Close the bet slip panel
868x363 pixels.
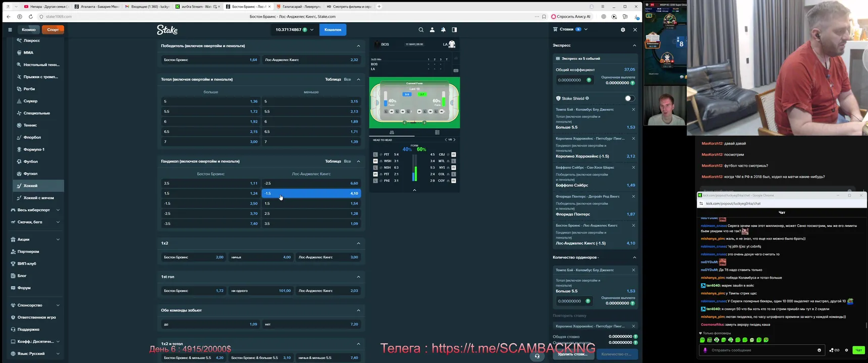(x=635, y=30)
